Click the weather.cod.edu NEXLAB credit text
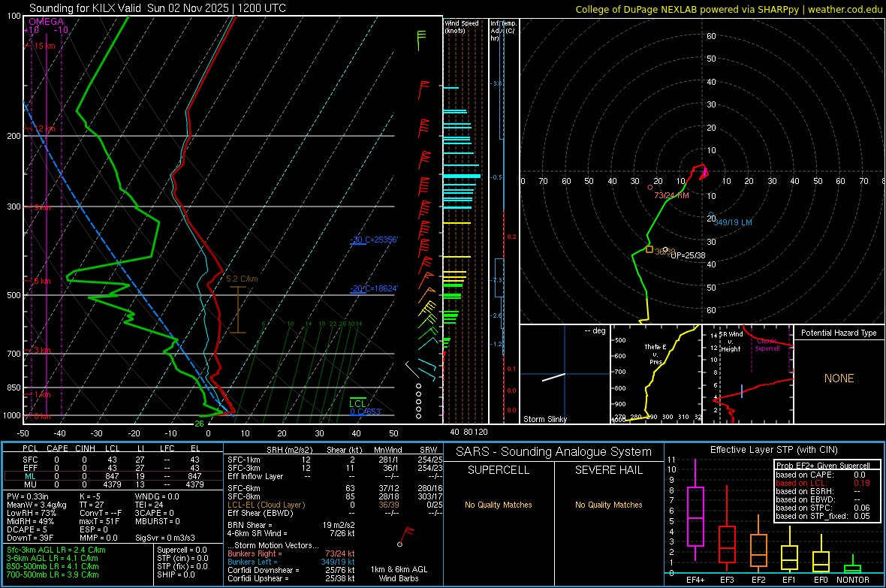The width and height of the screenshot is (886, 588). [x=729, y=9]
